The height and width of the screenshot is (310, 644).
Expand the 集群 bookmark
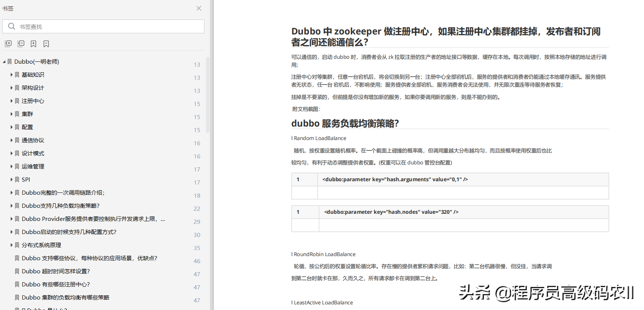(12, 114)
